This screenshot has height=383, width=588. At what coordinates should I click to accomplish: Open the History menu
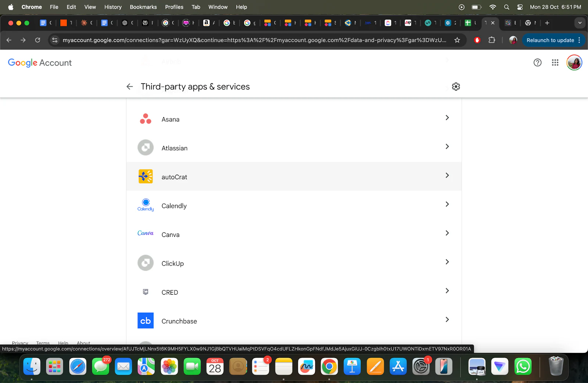point(113,7)
